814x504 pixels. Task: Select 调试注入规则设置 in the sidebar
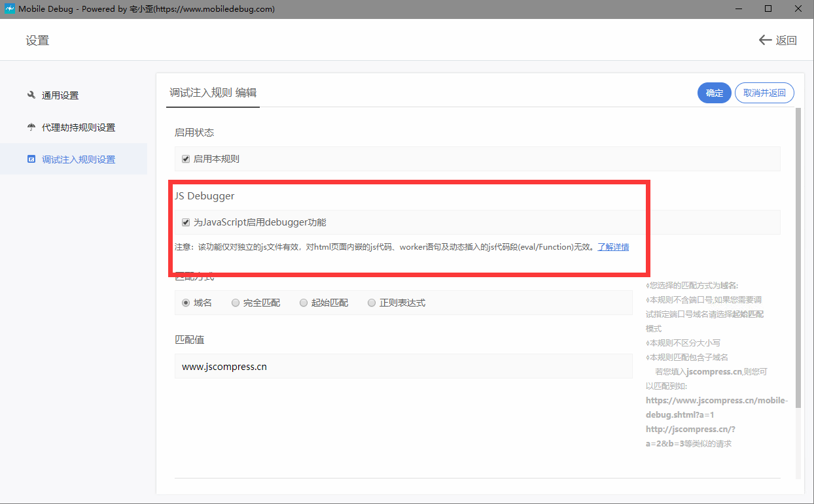pos(73,159)
